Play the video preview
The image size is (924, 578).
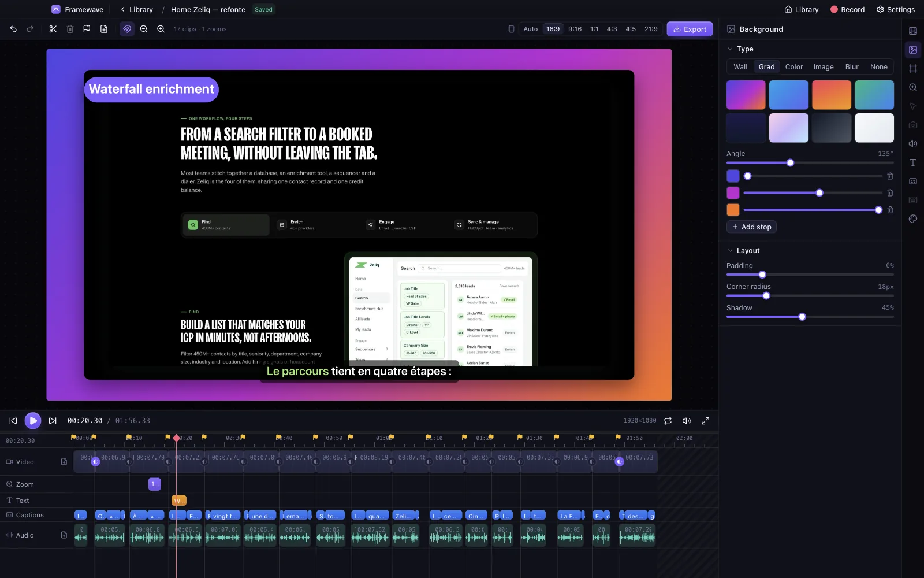click(33, 421)
